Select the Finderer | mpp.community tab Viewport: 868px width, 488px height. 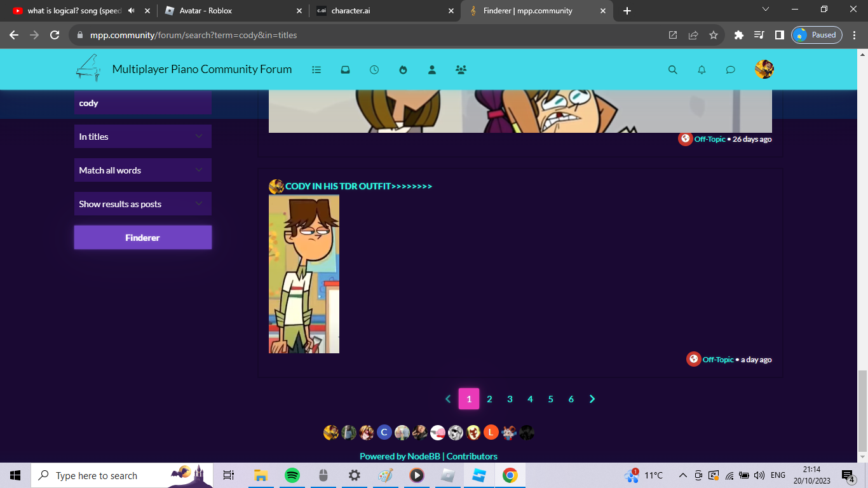pos(538,11)
